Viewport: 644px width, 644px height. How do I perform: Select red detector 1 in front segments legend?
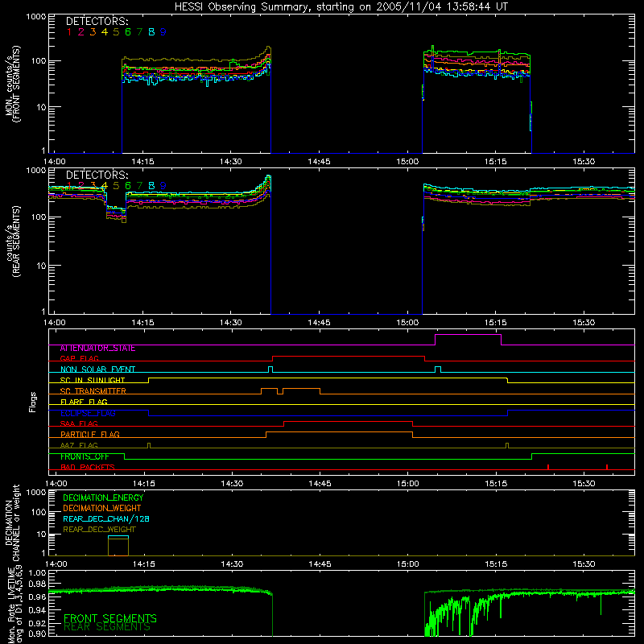tap(69, 32)
